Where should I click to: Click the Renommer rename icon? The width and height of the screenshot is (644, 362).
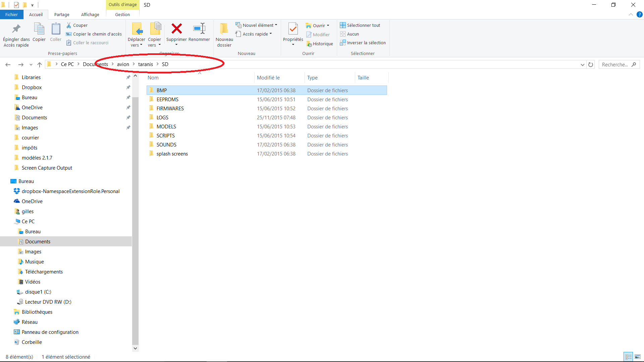click(199, 29)
